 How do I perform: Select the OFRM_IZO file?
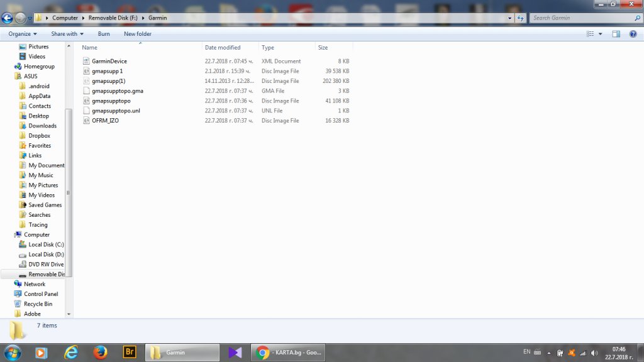[105, 120]
